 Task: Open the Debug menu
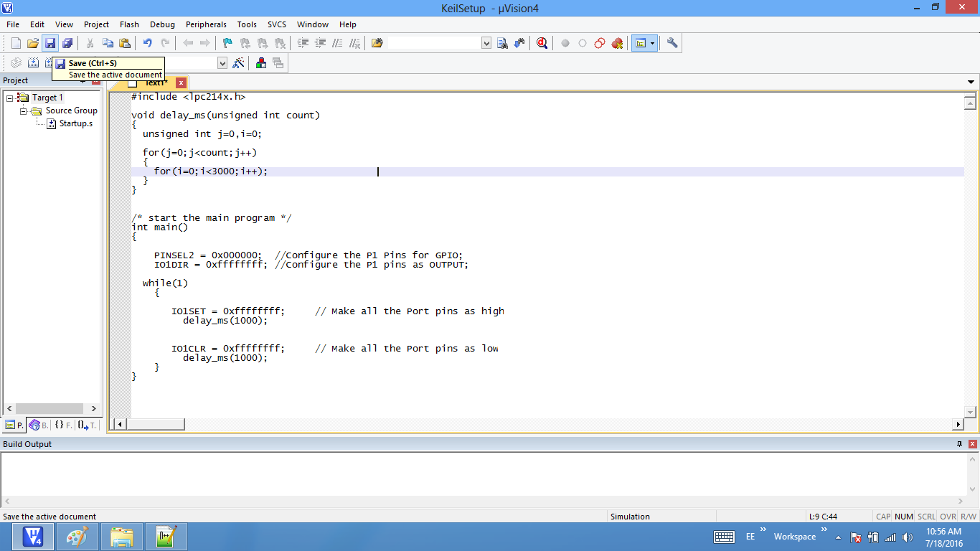[x=162, y=24]
